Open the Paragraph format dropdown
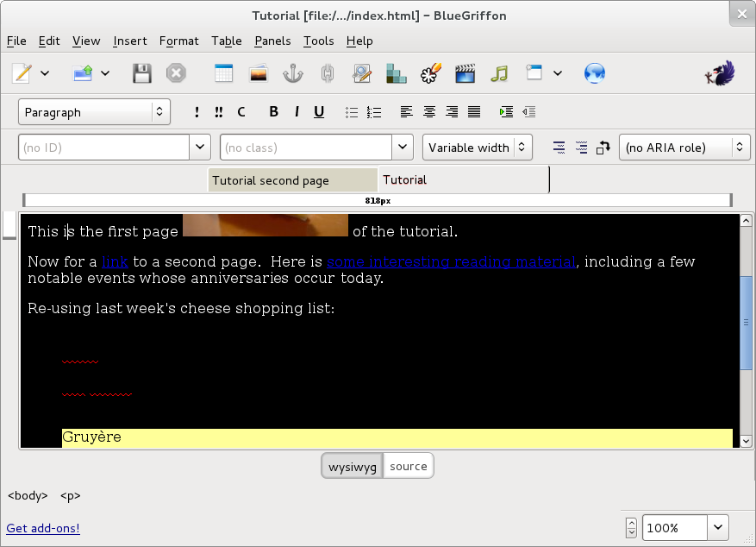The image size is (756, 547). coord(94,112)
